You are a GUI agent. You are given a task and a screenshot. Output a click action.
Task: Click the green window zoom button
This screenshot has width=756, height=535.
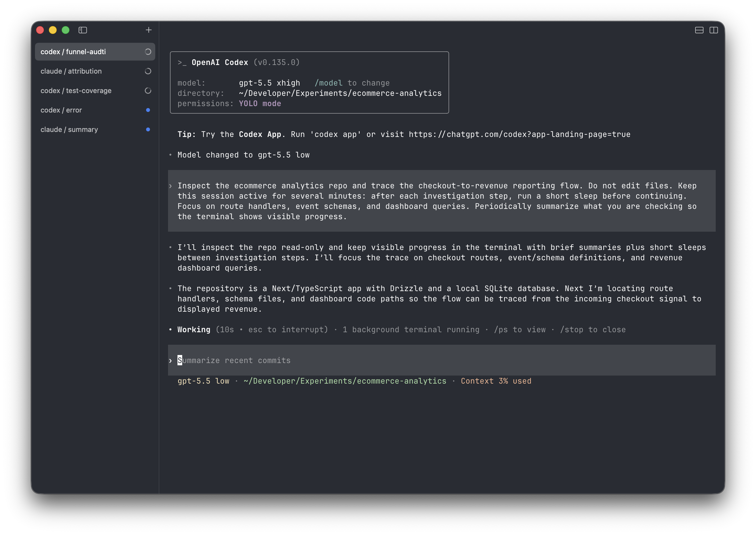(x=66, y=30)
